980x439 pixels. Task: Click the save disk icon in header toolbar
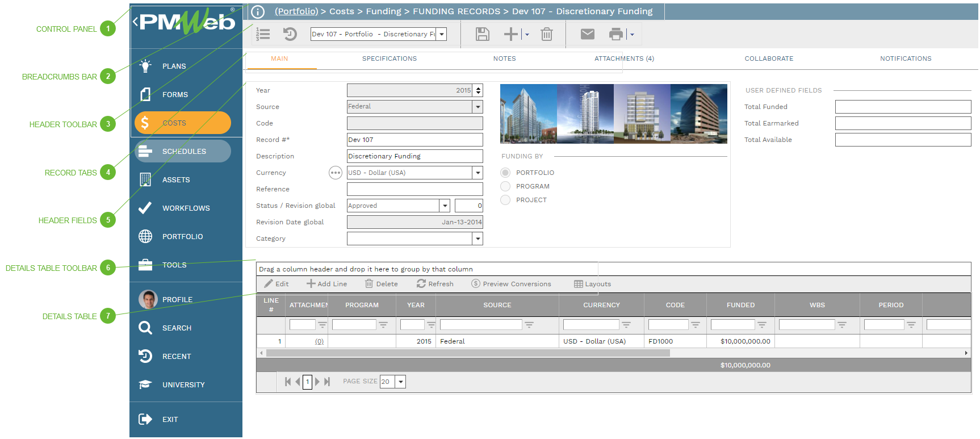pos(482,35)
